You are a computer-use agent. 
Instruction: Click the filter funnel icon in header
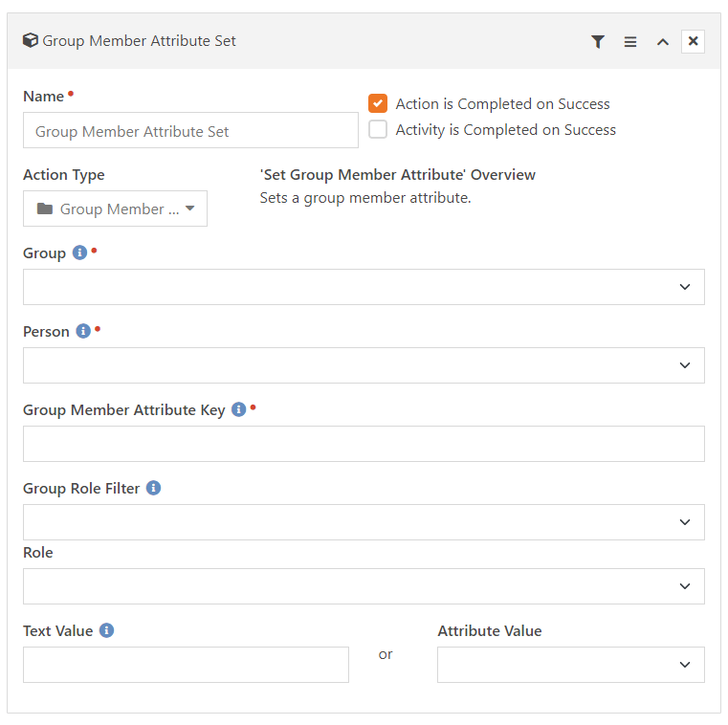click(598, 42)
